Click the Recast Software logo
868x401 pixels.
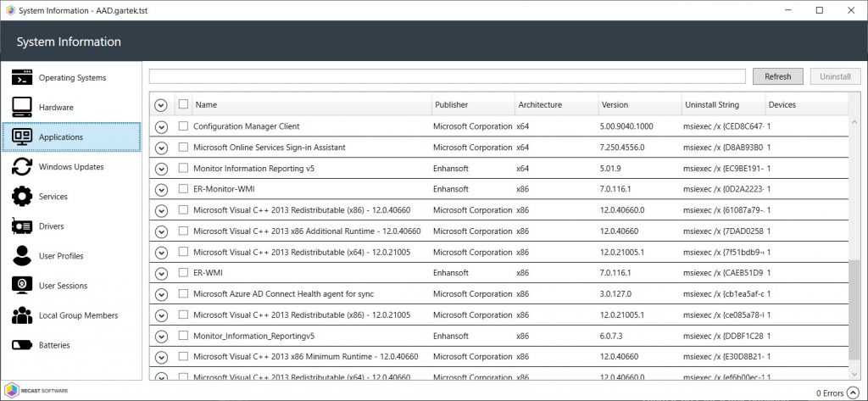pyautogui.click(x=36, y=391)
